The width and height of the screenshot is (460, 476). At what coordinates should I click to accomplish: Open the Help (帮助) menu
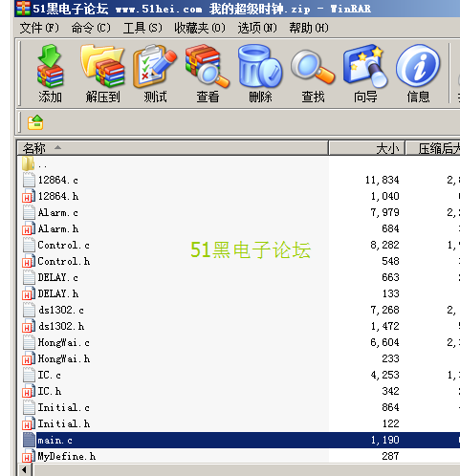pos(309,28)
